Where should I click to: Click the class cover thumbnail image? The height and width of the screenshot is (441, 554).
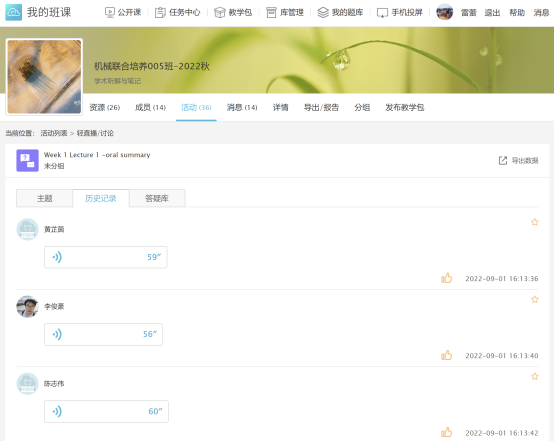44,77
